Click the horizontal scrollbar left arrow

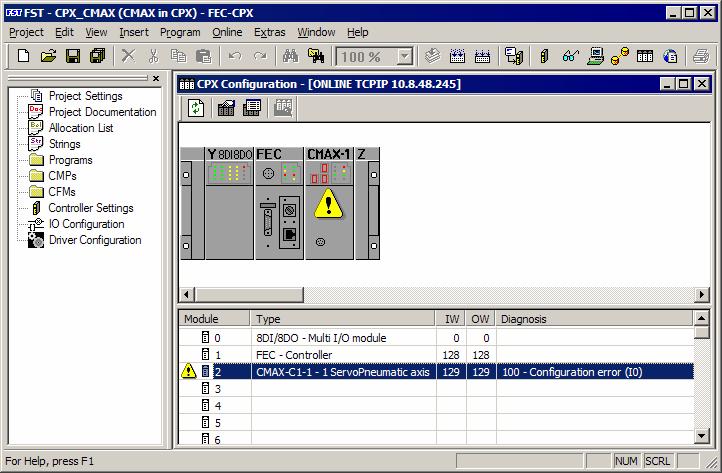pos(186,294)
